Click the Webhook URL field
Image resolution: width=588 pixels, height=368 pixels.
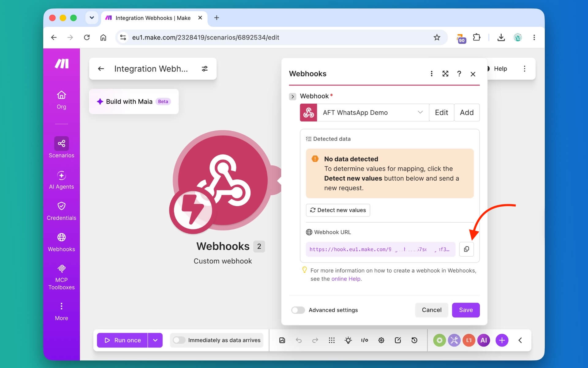pos(380,249)
